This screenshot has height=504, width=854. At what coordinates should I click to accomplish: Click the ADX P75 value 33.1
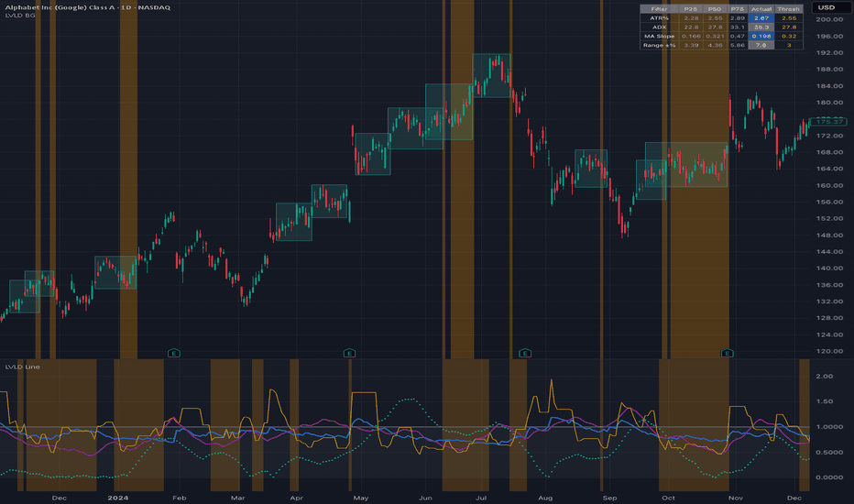point(738,27)
